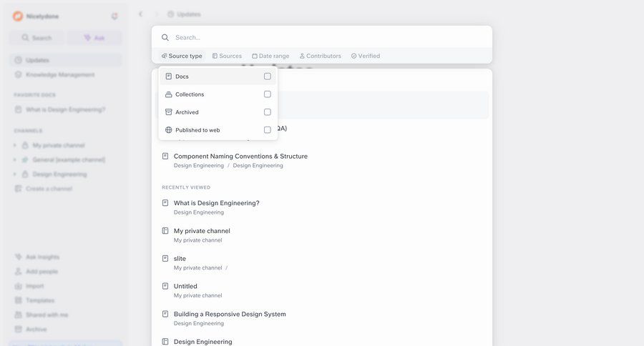Click the Knowledge Management icon
This screenshot has height=346, width=644.
pos(19,74)
